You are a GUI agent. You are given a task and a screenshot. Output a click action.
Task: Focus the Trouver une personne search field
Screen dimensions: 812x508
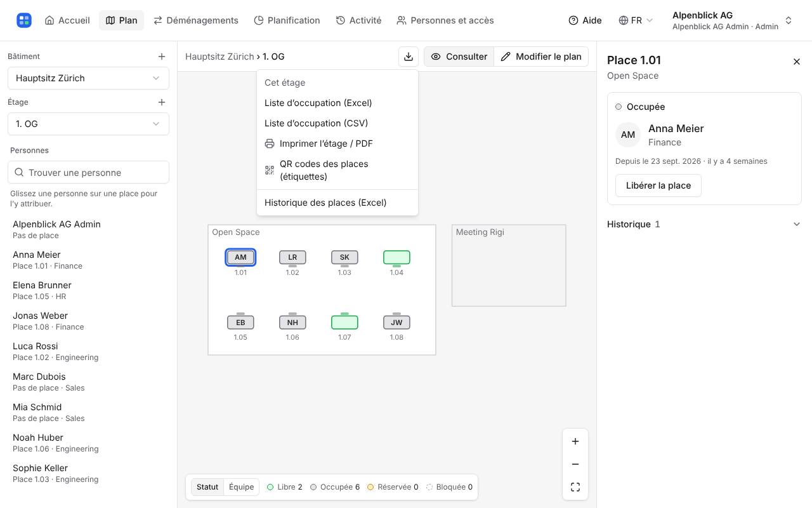click(x=88, y=173)
